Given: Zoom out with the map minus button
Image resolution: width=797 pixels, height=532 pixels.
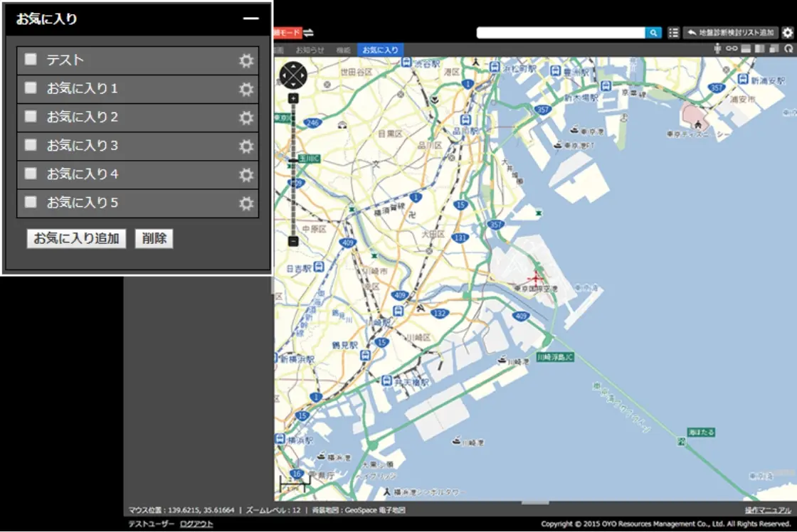Looking at the screenshot, I should [x=293, y=241].
